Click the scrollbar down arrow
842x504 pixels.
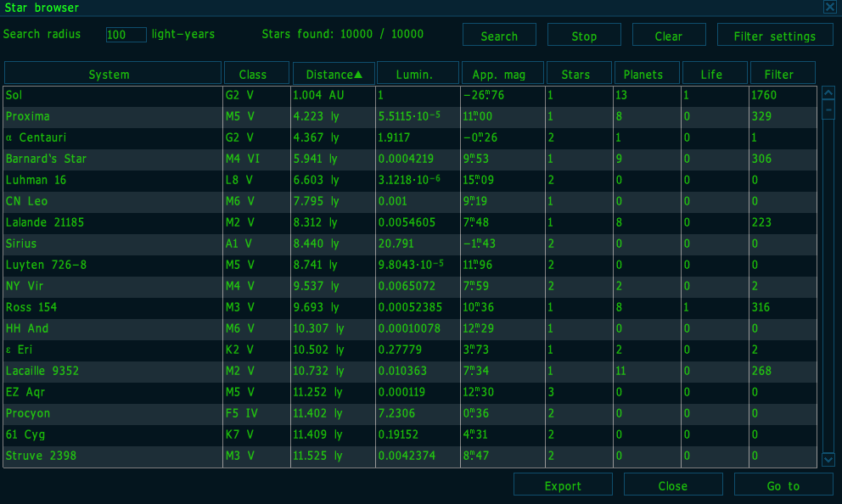[828, 459]
